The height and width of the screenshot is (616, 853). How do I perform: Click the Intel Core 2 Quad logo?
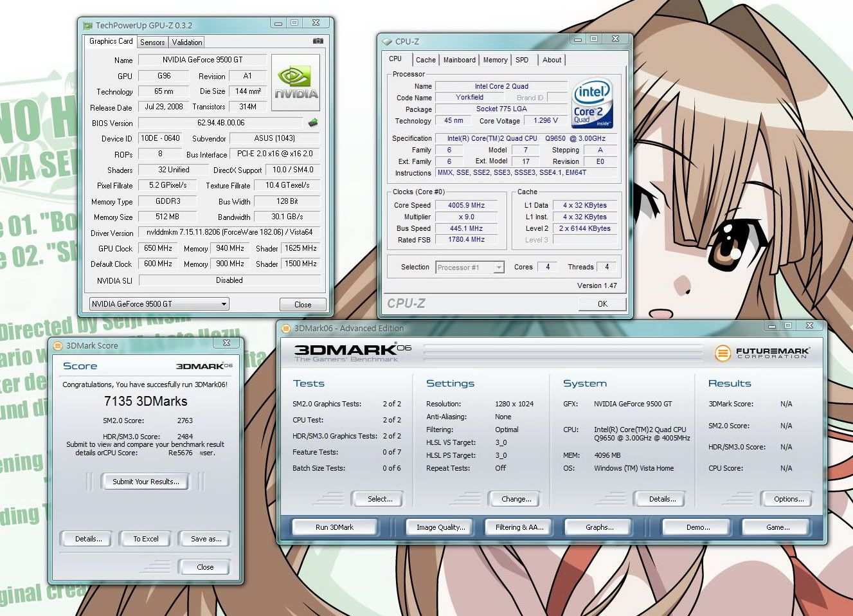click(x=592, y=104)
